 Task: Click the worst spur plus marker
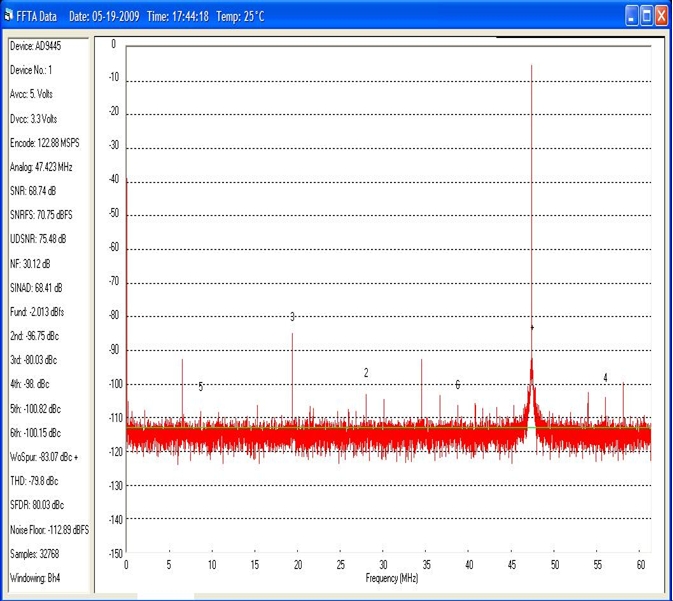532,327
